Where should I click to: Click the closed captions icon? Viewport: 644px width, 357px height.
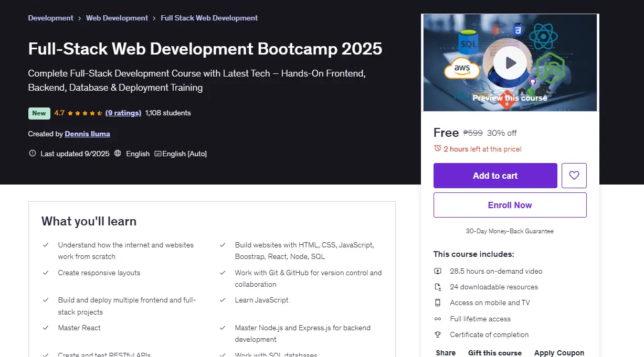(x=157, y=154)
